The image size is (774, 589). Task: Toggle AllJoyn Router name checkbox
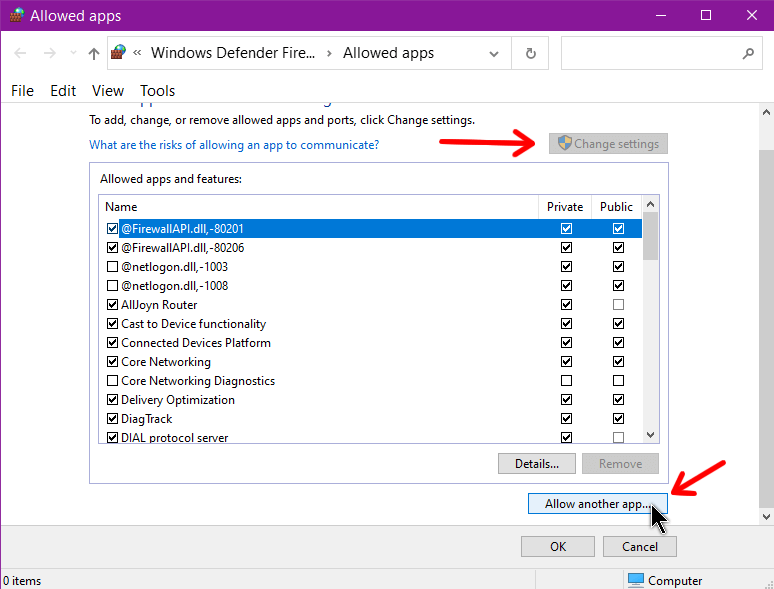pyautogui.click(x=113, y=305)
